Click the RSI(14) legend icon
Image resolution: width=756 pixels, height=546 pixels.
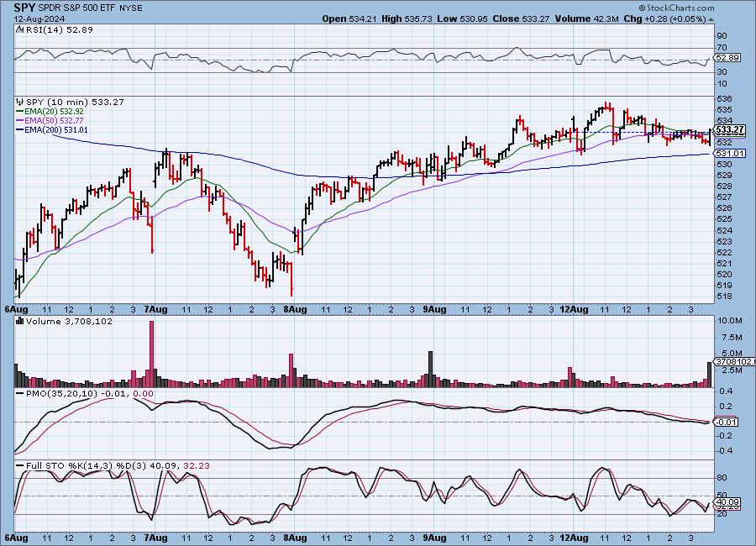[x=20, y=29]
